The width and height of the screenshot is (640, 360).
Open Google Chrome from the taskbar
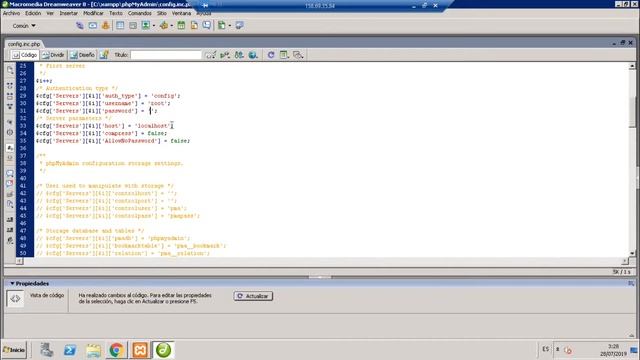116,350
